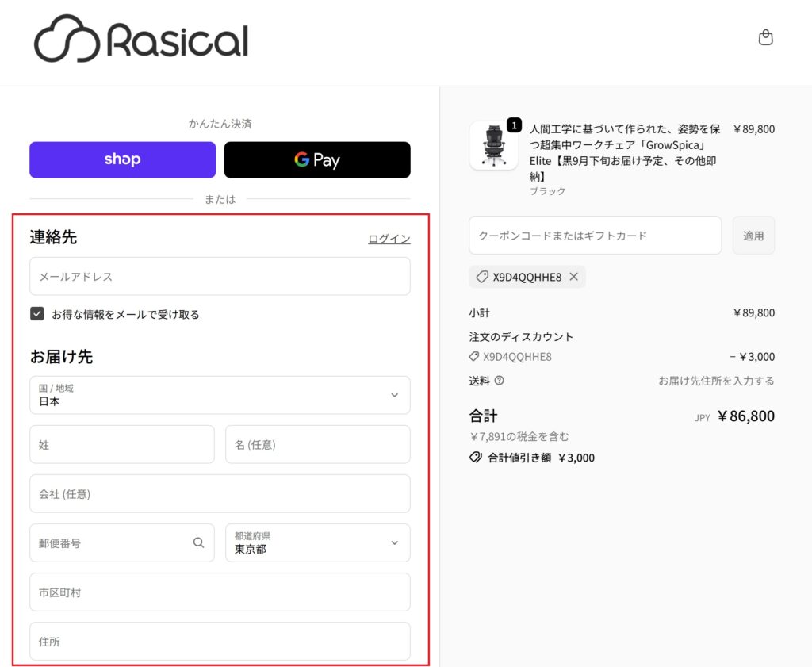Click the discount tag icon beside 合計値引き額
Screen dimensions: 812x667
coord(476,458)
